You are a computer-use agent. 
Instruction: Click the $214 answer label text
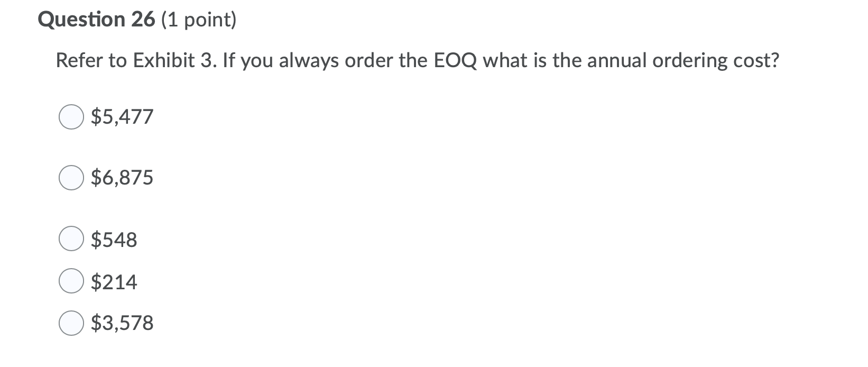point(114,282)
